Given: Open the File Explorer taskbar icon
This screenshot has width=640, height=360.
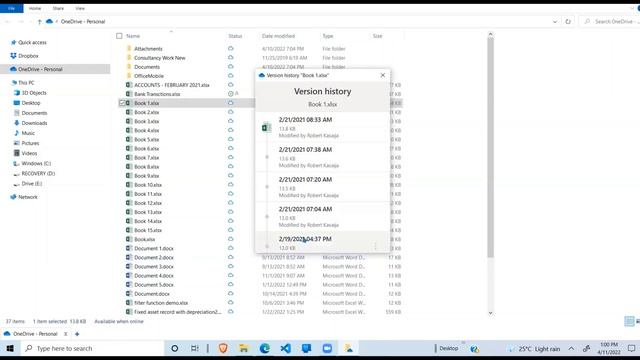Looking at the screenshot, I should [x=244, y=348].
